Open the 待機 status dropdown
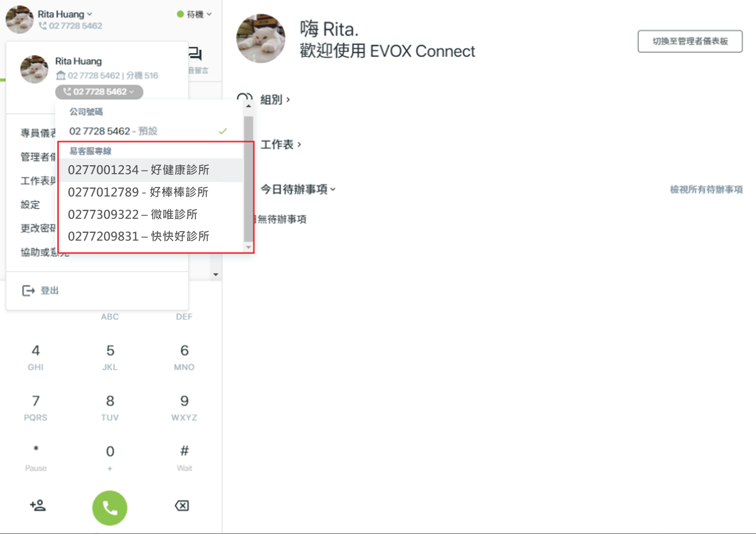This screenshot has width=756, height=534. tap(194, 14)
